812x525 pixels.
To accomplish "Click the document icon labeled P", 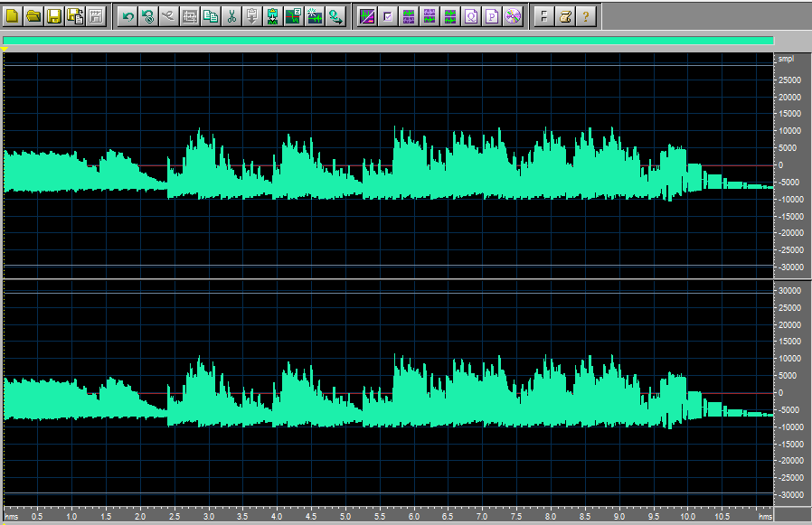I will tap(491, 15).
